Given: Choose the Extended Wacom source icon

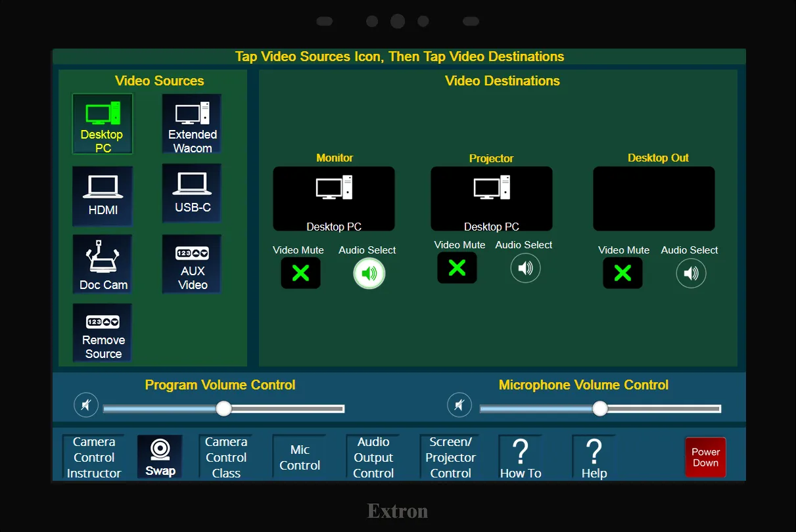Looking at the screenshot, I should pos(192,124).
